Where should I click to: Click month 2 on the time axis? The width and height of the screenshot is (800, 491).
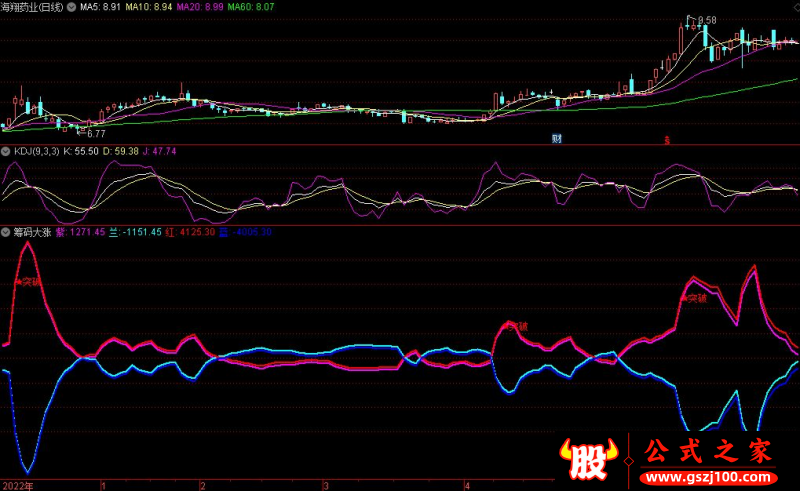[x=203, y=485]
